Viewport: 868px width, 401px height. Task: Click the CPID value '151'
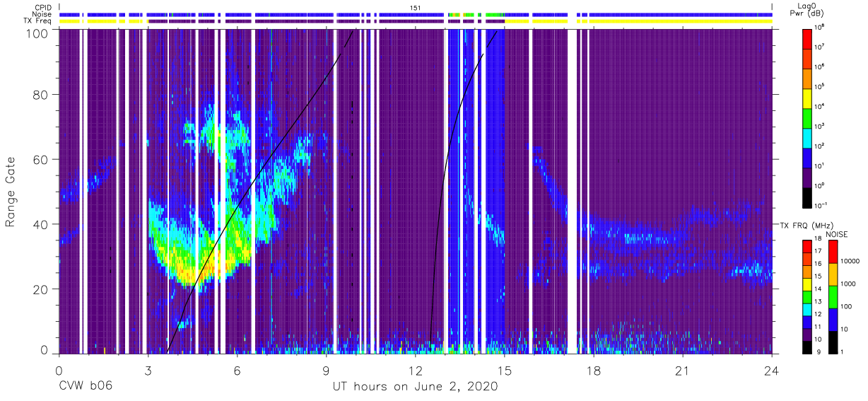point(416,7)
